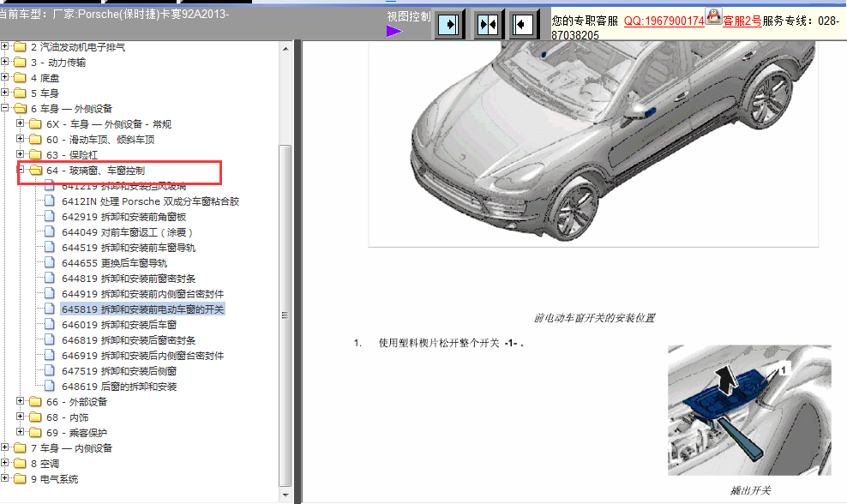Image resolution: width=847 pixels, height=504 pixels.
Task: Expand folder 7 车身 — 内侧设备
Action: pyautogui.click(x=5, y=447)
